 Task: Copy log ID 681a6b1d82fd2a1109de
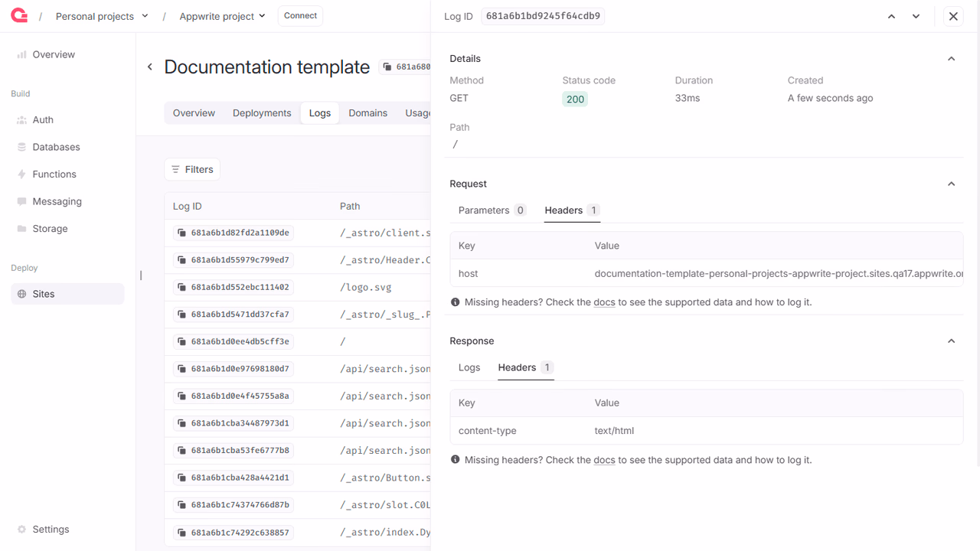233,233
